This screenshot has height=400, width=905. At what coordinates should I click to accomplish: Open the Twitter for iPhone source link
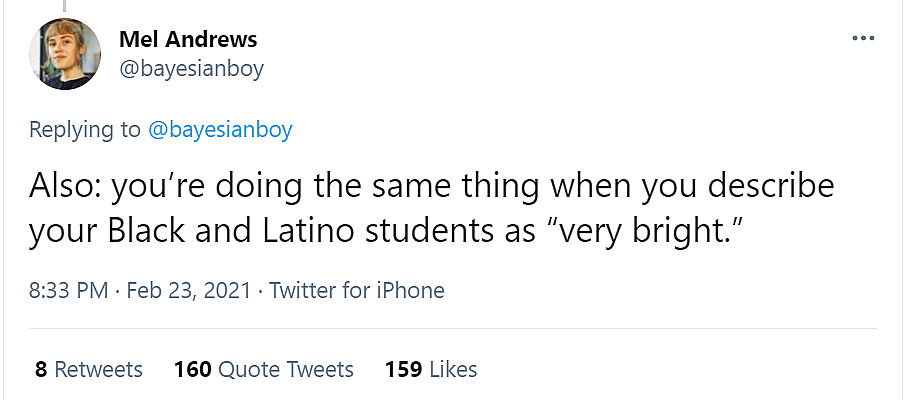[357, 291]
